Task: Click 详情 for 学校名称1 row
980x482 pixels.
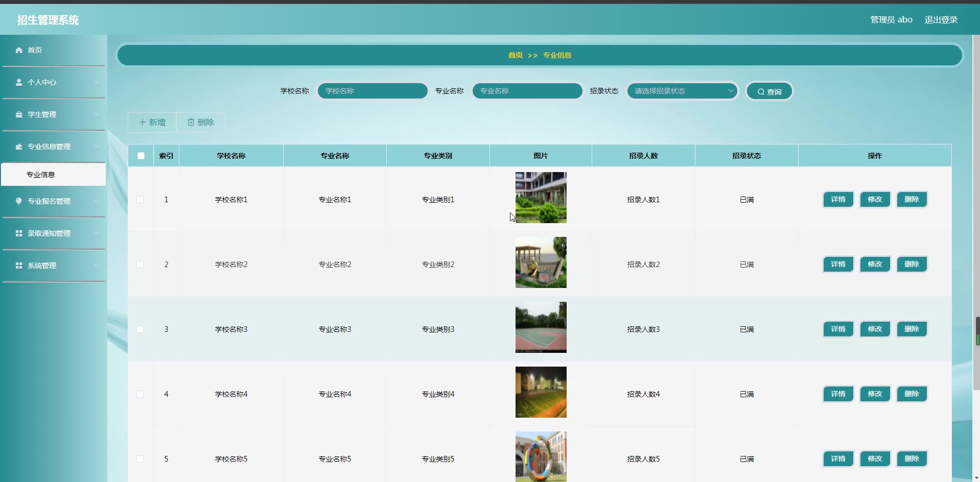Action: (x=838, y=200)
